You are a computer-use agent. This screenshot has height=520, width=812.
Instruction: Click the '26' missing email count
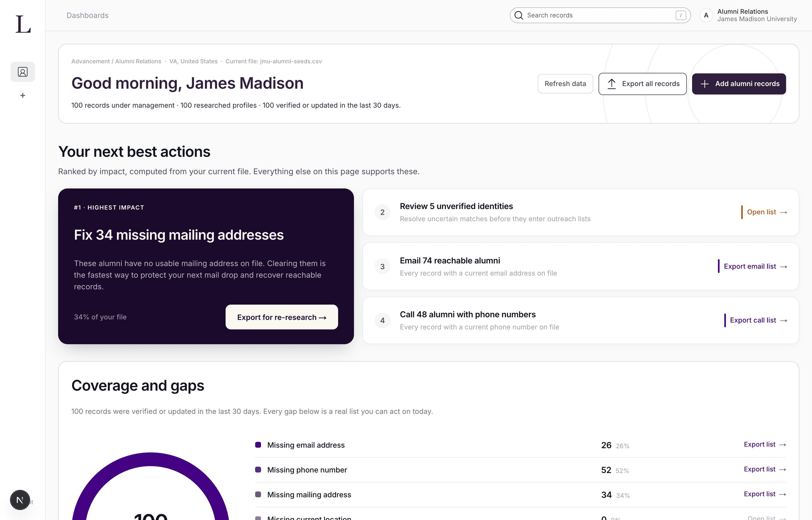click(x=606, y=445)
